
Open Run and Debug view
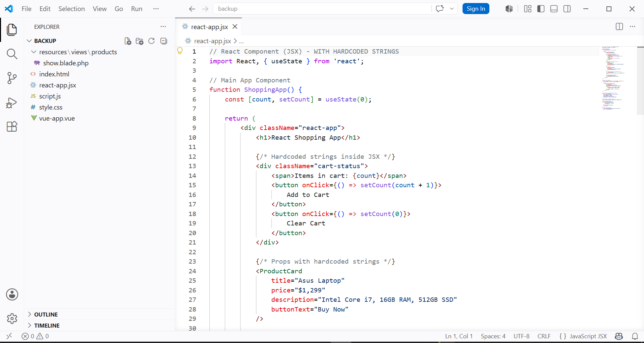tap(12, 102)
